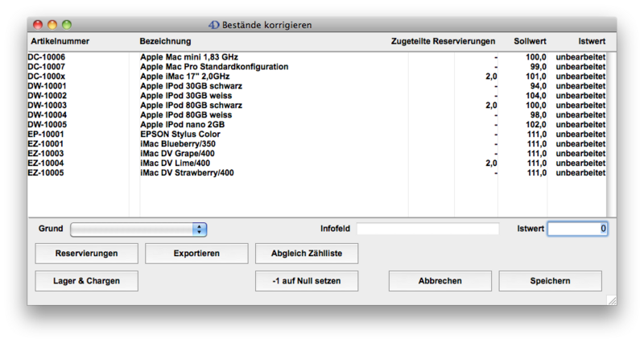
Task: Open the Grund dropdown list
Action: (x=138, y=229)
